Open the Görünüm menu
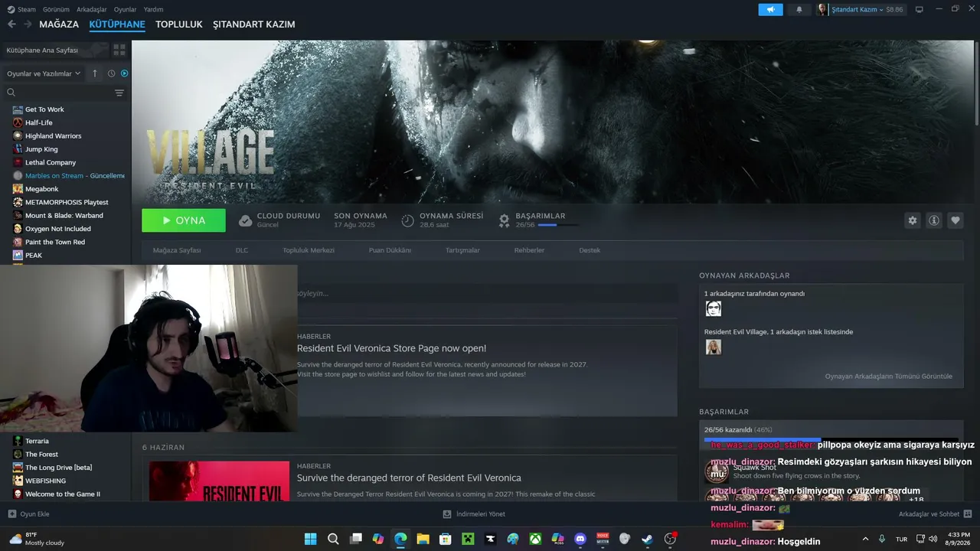The image size is (980, 551). [56, 10]
